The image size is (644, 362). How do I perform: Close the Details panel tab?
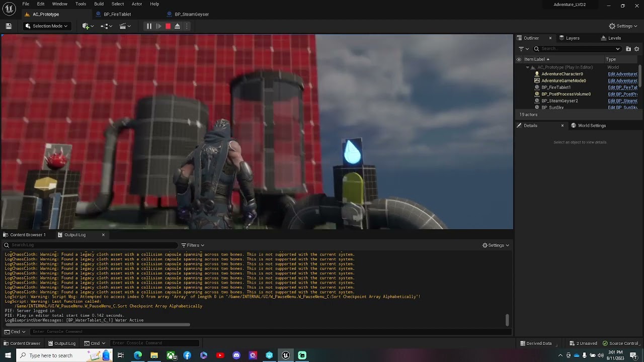(562, 126)
